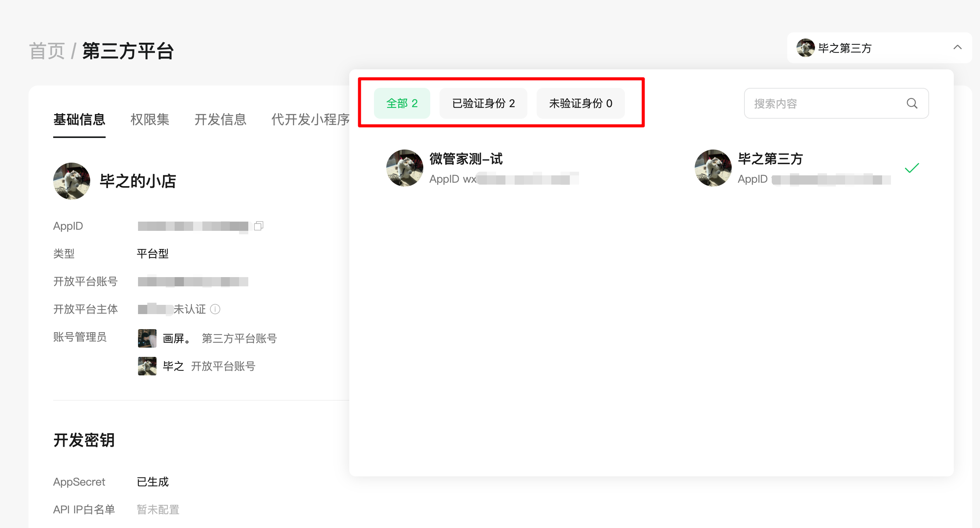The width and height of the screenshot is (980, 528).
Task: Click the chevron arrow on the account selector
Action: (x=957, y=47)
